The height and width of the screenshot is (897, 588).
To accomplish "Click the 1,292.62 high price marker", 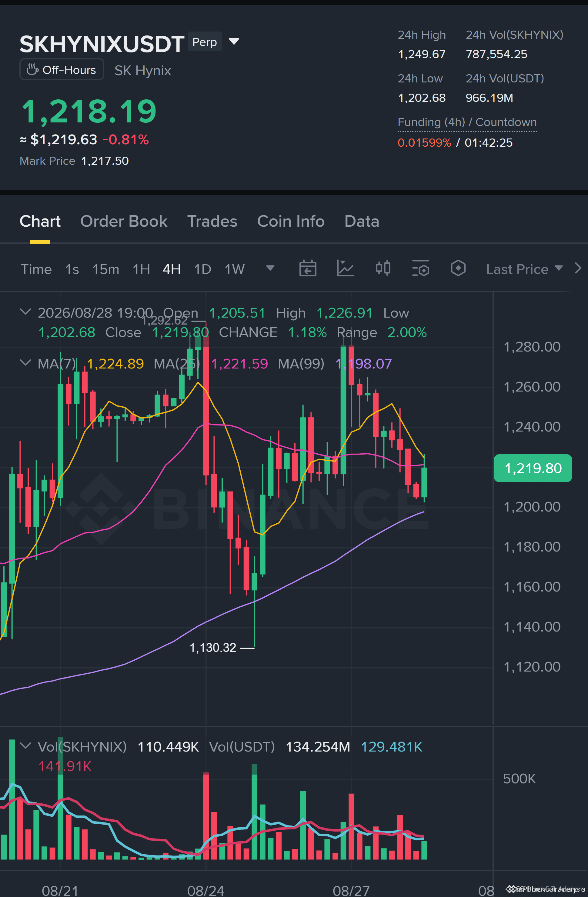I will [x=165, y=320].
